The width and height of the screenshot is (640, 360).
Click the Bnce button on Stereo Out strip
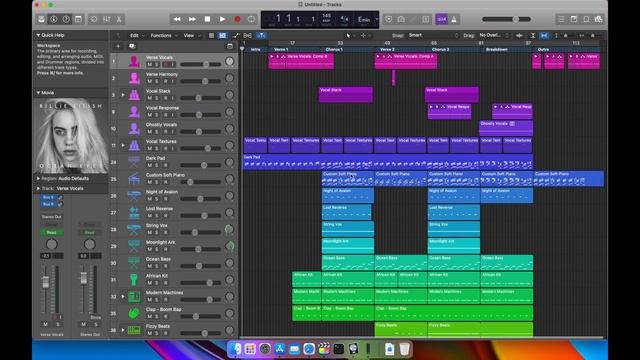96,317
